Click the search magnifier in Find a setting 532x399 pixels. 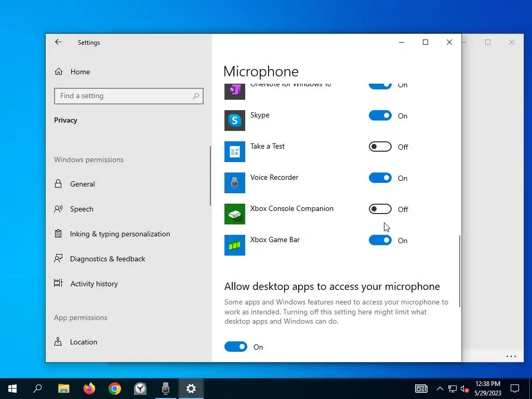click(196, 96)
